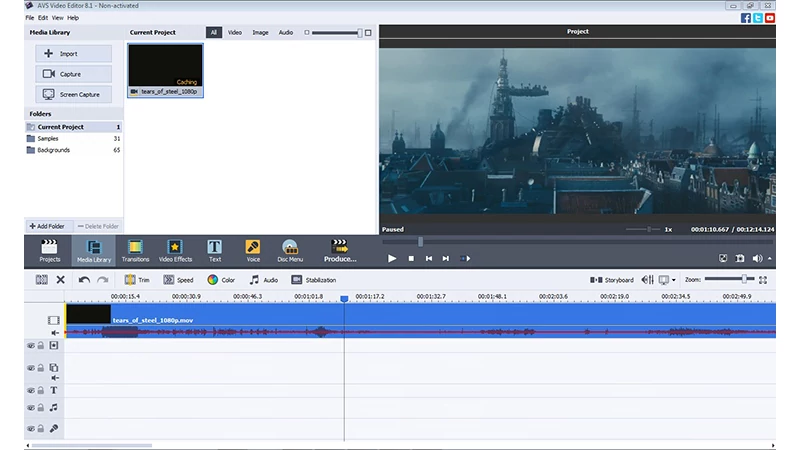
Task: Lock the voice microphone track
Action: click(x=41, y=429)
